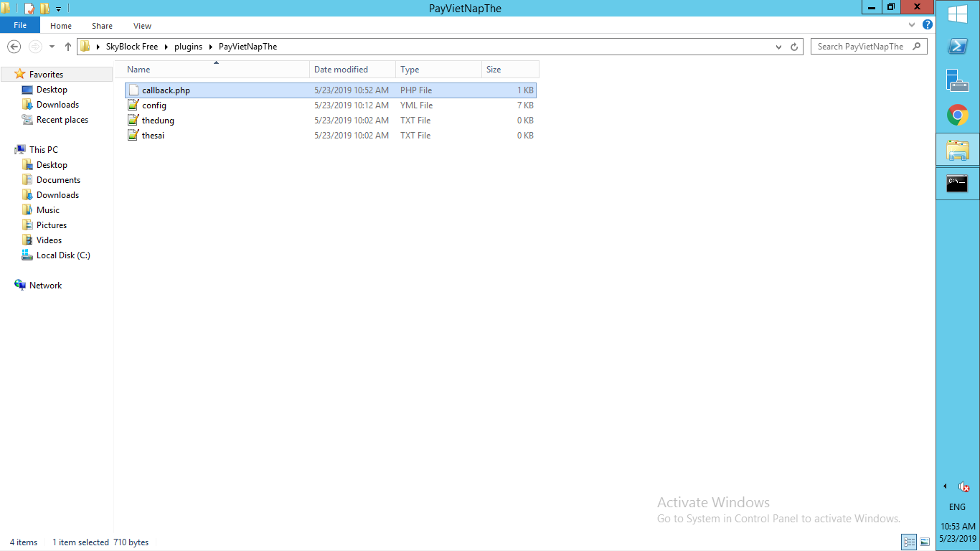Select This PC in the navigation pane
The width and height of the screenshot is (980, 551).
44,150
